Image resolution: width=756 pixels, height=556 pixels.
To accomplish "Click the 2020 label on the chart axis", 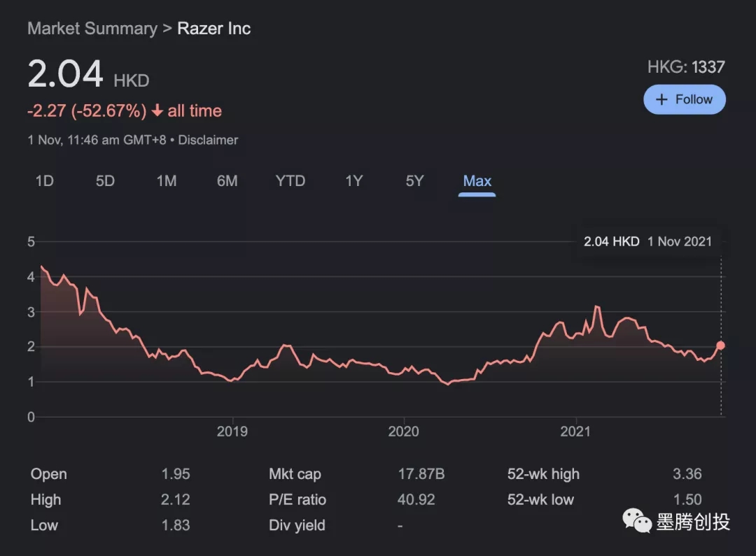I will pos(403,432).
